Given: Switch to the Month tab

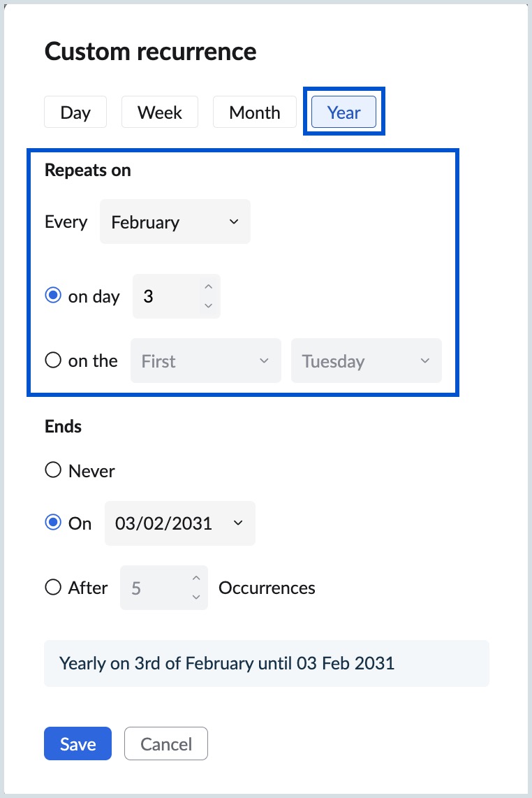Looking at the screenshot, I should (254, 112).
